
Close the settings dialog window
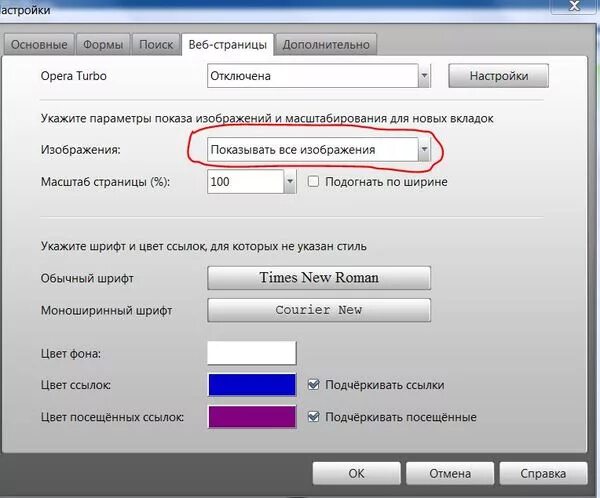[574, 6]
